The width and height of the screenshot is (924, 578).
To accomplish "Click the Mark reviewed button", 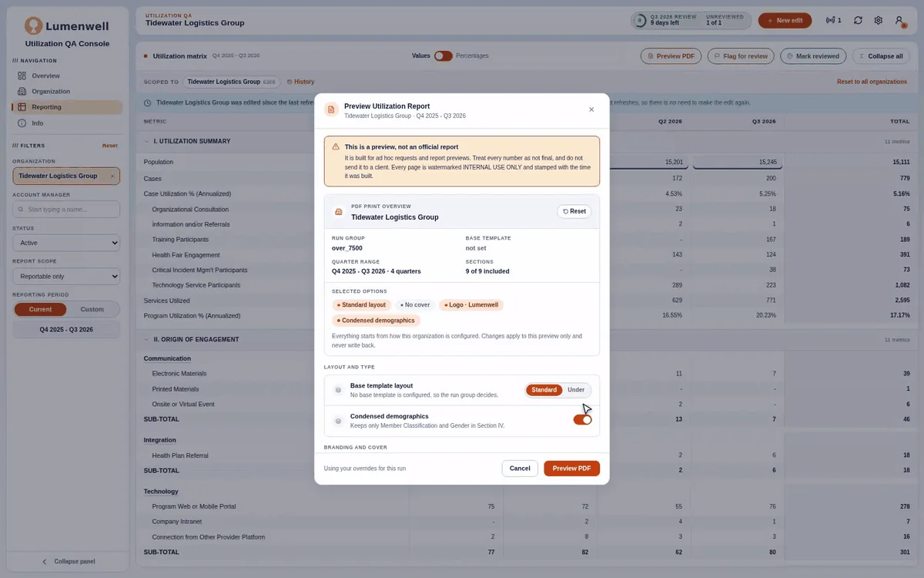I will pyautogui.click(x=812, y=56).
